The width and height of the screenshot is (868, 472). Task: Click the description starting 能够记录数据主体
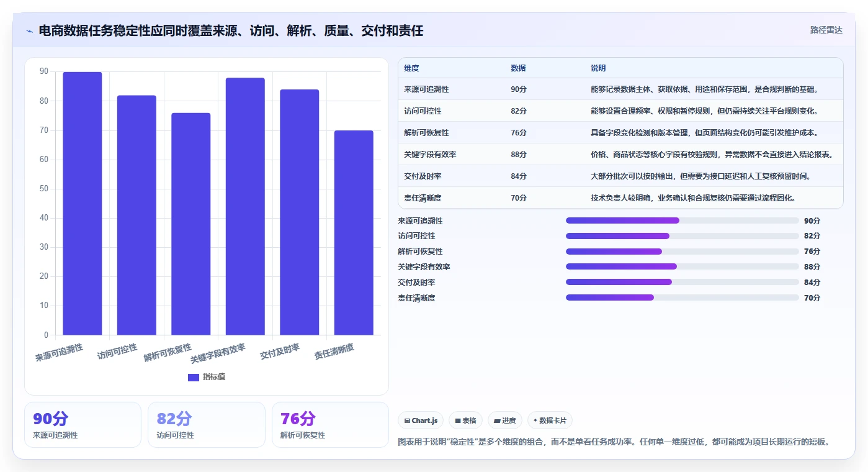(704, 89)
